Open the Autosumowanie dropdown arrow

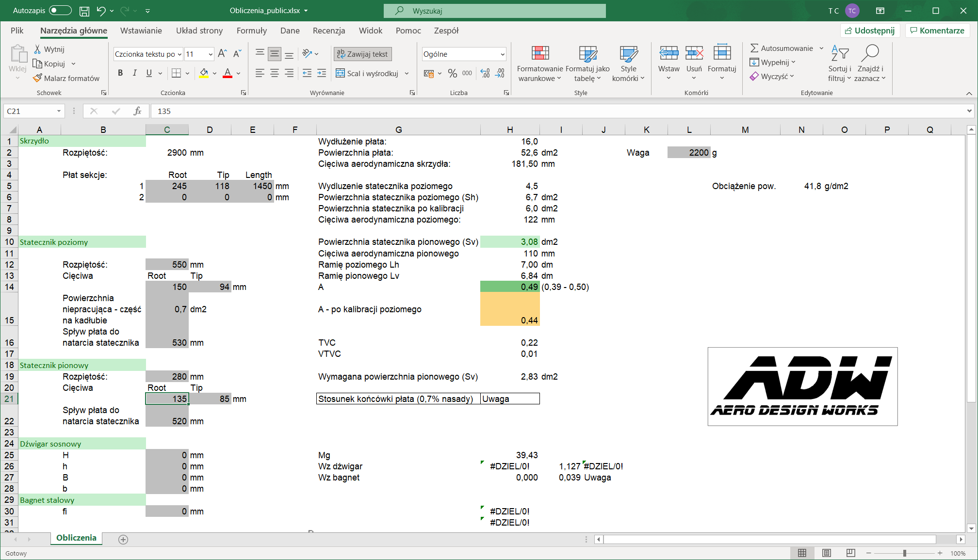pyautogui.click(x=821, y=48)
